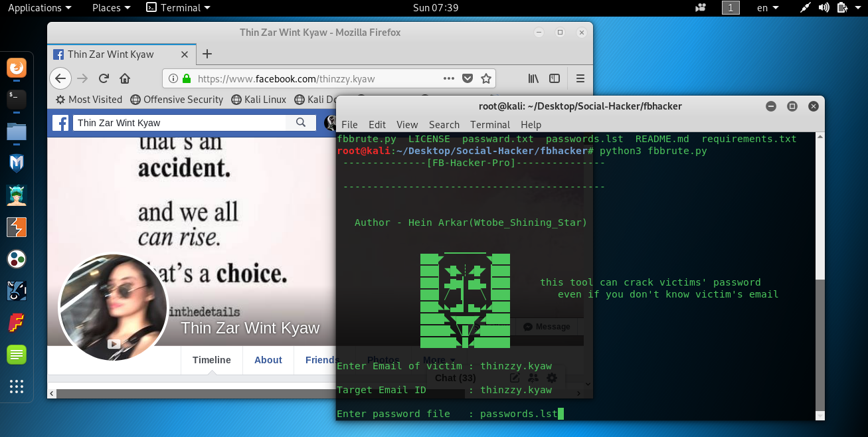Open page actions three-dot menu
868x437 pixels.
[449, 78]
